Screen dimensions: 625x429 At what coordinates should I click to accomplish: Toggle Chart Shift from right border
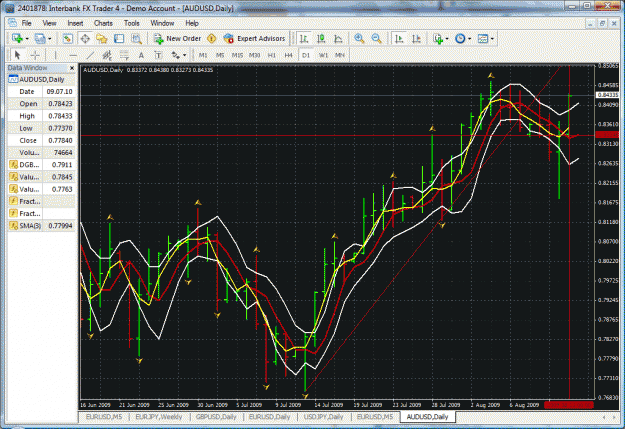(x=416, y=39)
